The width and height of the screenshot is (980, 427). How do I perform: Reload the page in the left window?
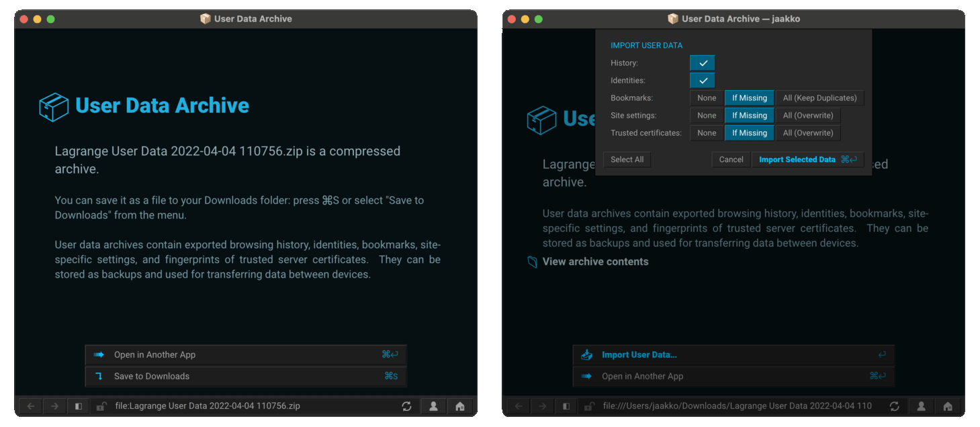[406, 406]
